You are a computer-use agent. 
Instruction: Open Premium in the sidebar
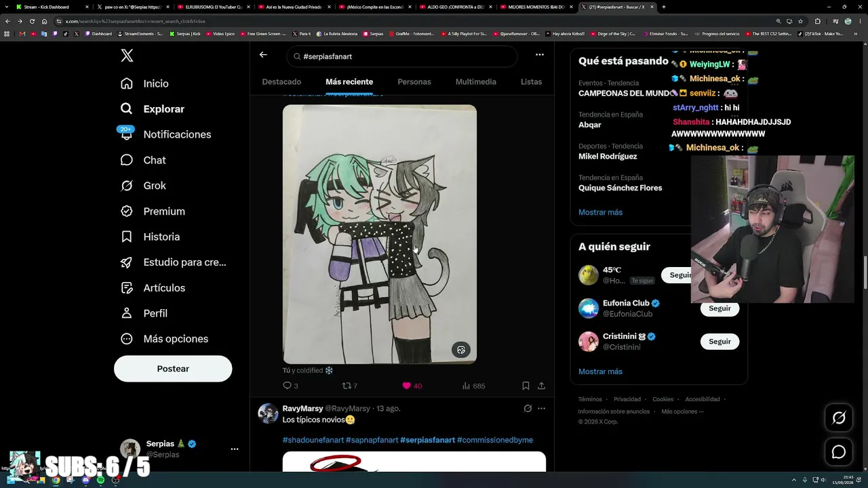[x=153, y=211]
